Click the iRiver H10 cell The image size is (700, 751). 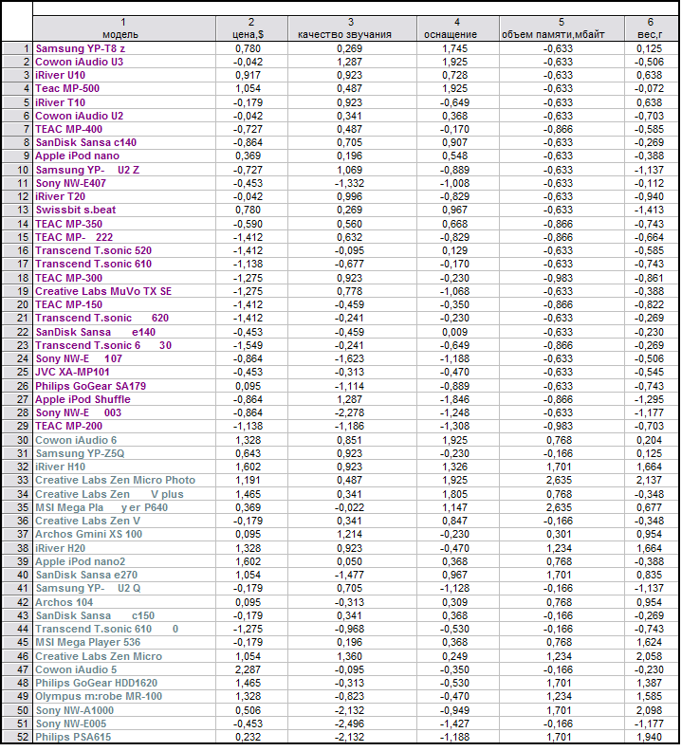click(124, 467)
